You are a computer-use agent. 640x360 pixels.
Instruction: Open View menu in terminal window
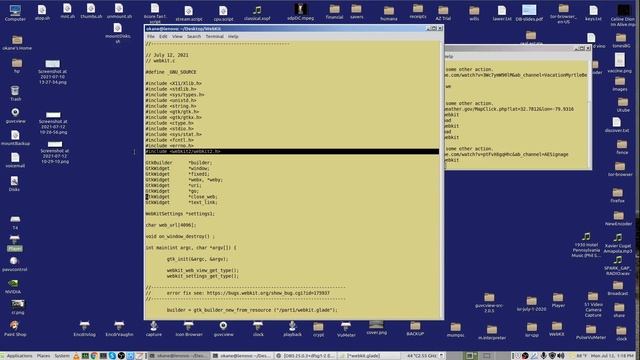(x=177, y=36)
